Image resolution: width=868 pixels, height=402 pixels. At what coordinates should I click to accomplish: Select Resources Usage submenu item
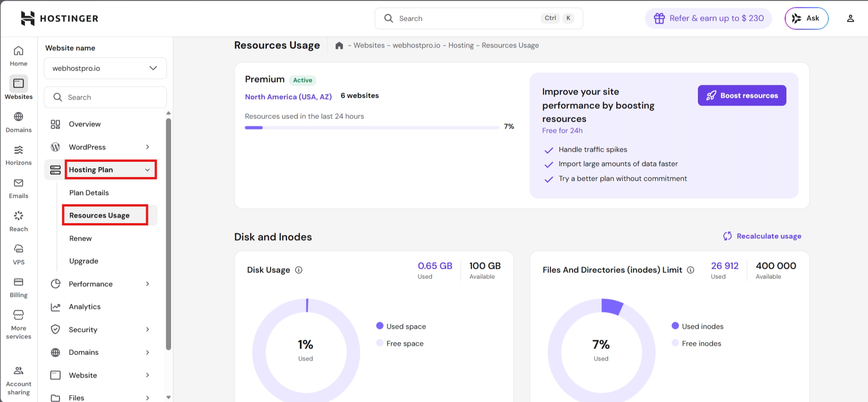click(x=100, y=215)
